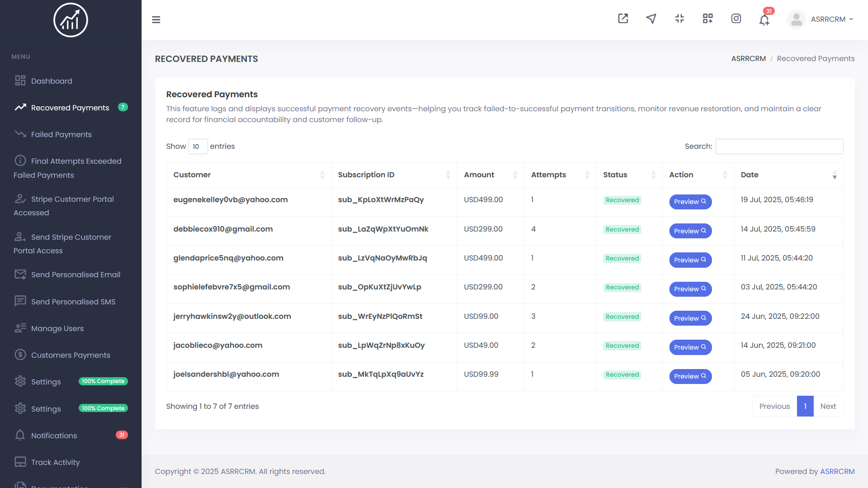Sort table by Subscription ID column

394,175
